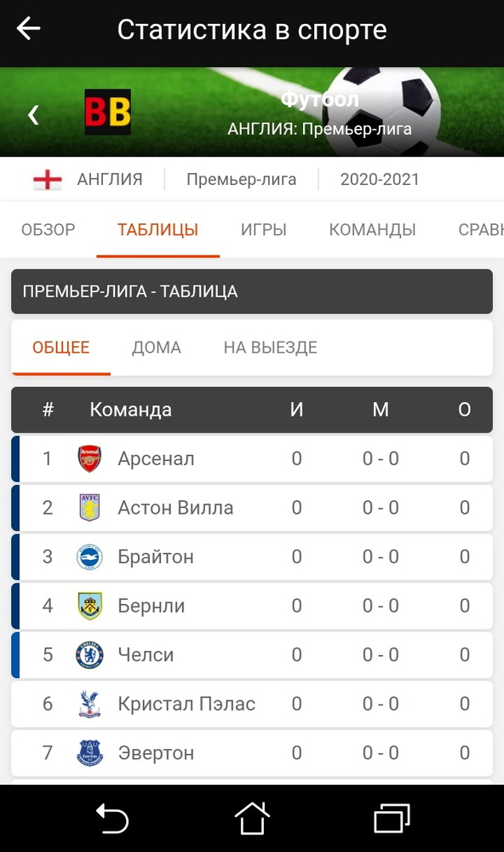Tap the Chelsea team badge
The height and width of the screenshot is (852, 504).
91,654
